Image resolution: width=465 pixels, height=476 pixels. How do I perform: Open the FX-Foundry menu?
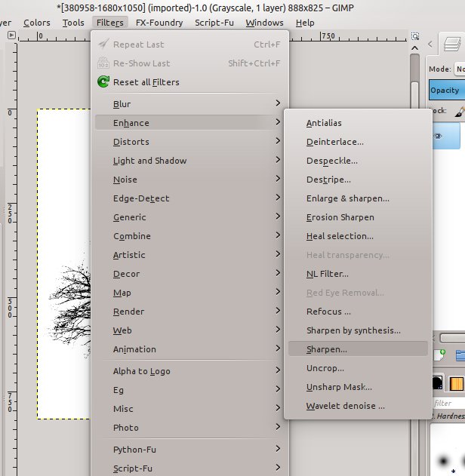159,23
